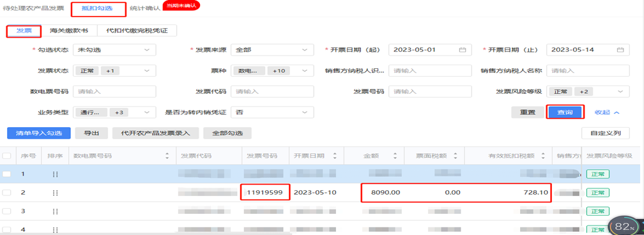Check the checkbox for row 2
The width and height of the screenshot is (644, 235).
coord(6,193)
